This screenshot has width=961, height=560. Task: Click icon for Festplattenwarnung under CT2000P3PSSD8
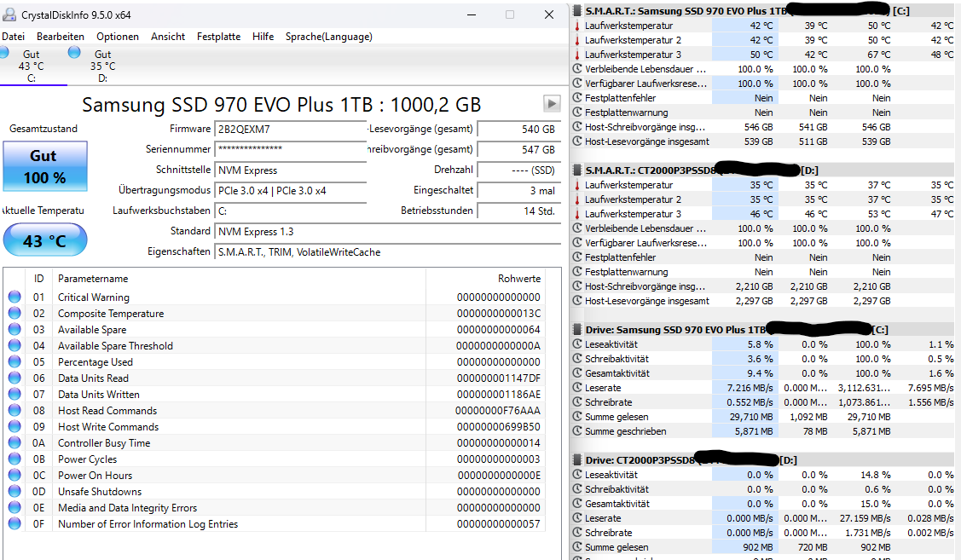tap(576, 272)
